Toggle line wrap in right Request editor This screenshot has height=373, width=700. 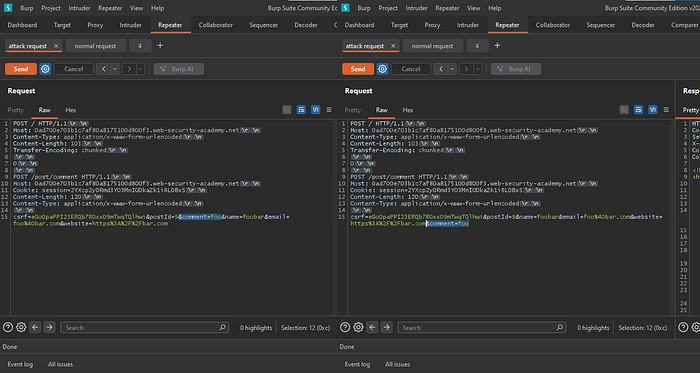click(x=638, y=110)
